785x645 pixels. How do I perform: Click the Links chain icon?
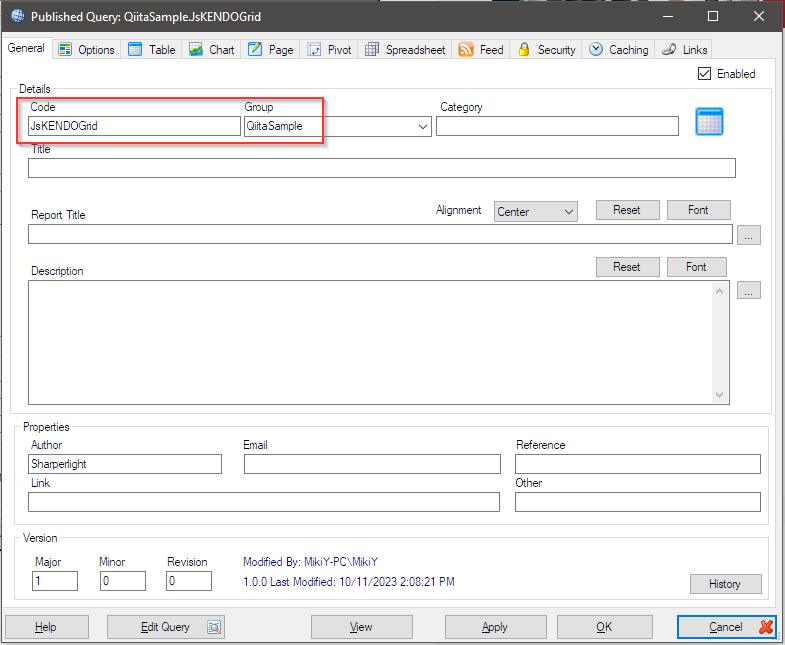669,49
